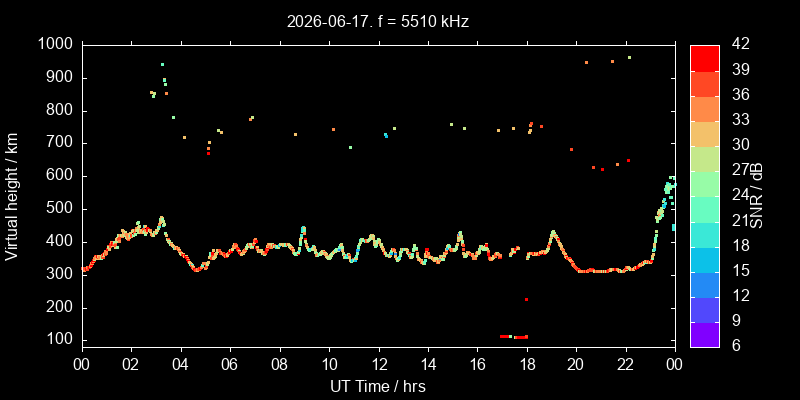Click the 500 tick label on height axis
Screen dimensions: 800x400
62,209
